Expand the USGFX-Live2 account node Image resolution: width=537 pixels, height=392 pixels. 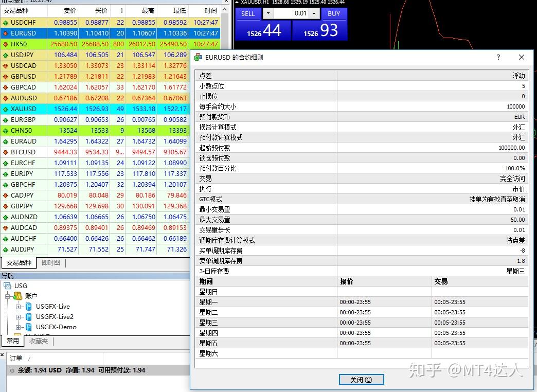click(18, 317)
